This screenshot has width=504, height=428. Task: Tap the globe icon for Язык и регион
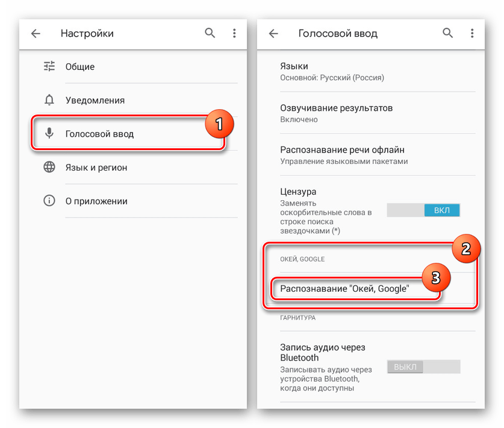49,167
